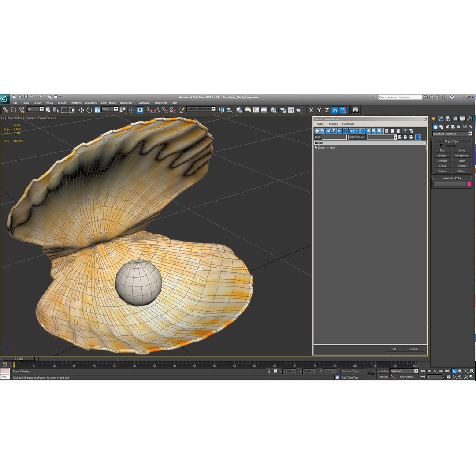Restrict transform to XY plane
This screenshot has height=476, width=476.
[335, 110]
